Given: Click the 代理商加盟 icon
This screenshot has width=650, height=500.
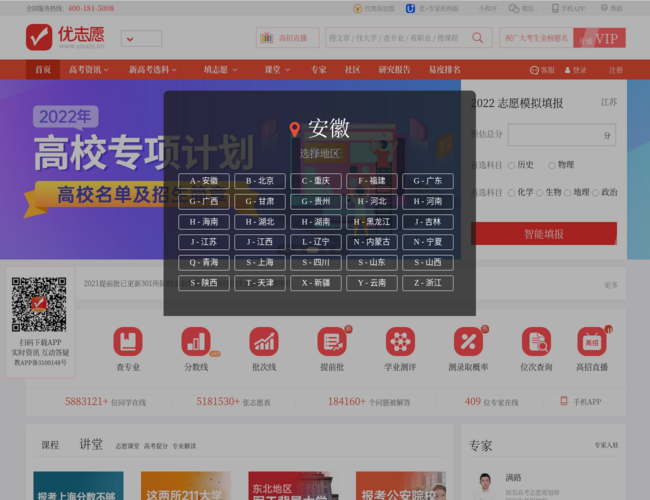Looking at the screenshot, I should click(357, 8).
